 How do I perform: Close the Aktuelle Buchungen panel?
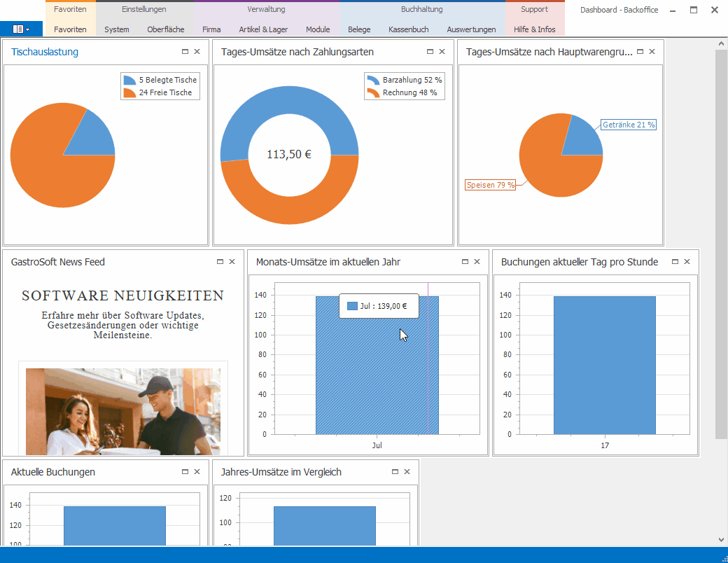pyautogui.click(x=197, y=471)
